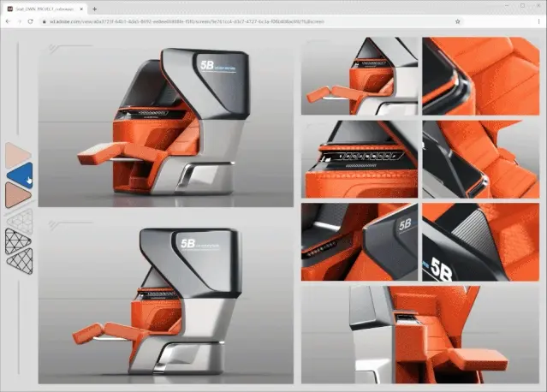This screenshot has height=392, width=547.
Task: Choose the salmon triangle swatch below blue
Action: 17,195
